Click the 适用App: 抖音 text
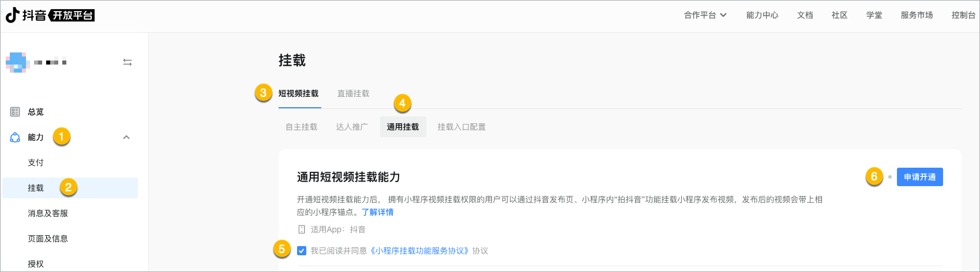The height and width of the screenshot is (272, 980). [338, 229]
